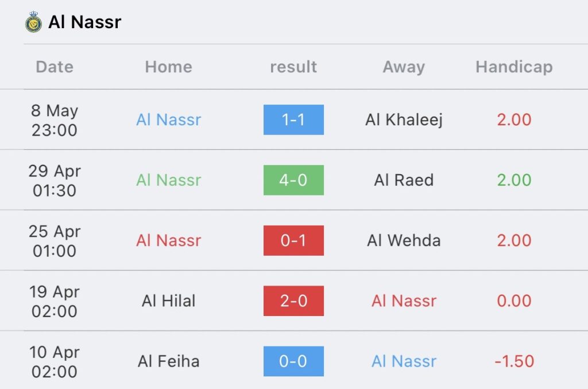Select the result column header

click(x=293, y=67)
